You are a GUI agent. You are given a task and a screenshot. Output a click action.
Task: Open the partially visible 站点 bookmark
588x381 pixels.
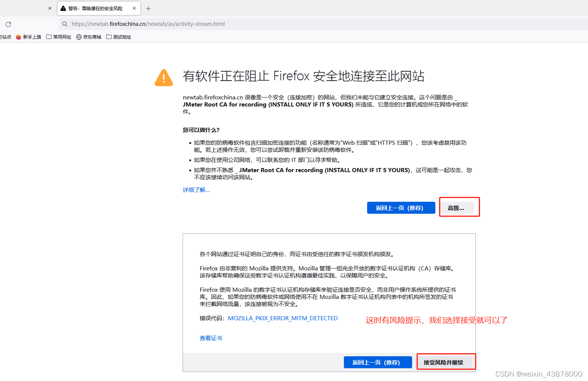pyautogui.click(x=6, y=37)
